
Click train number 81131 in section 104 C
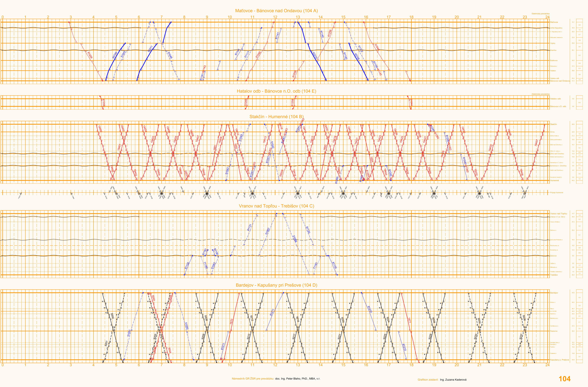(x=250, y=227)
